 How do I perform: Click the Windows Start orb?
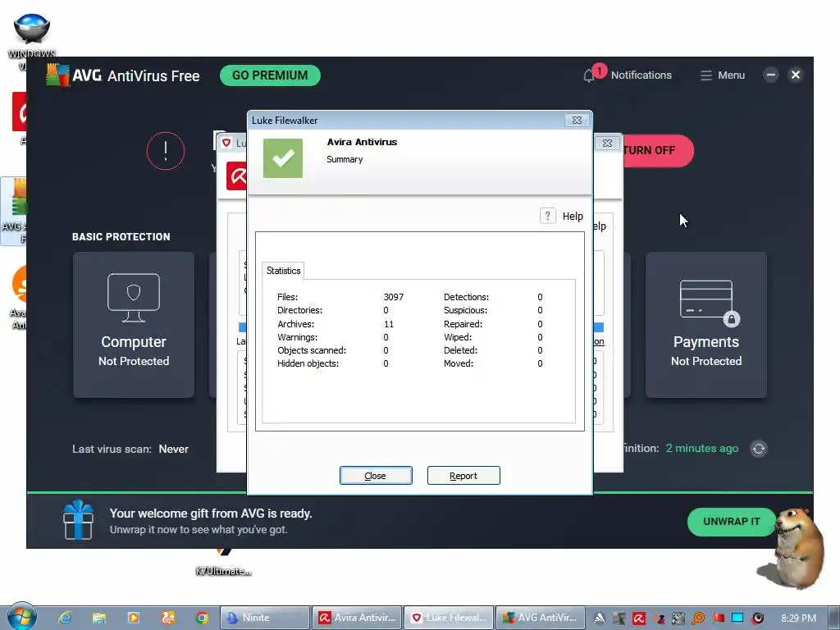point(21,617)
